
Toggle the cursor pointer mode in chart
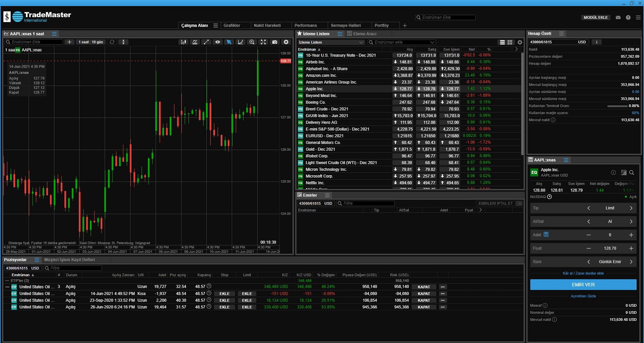[x=229, y=42]
